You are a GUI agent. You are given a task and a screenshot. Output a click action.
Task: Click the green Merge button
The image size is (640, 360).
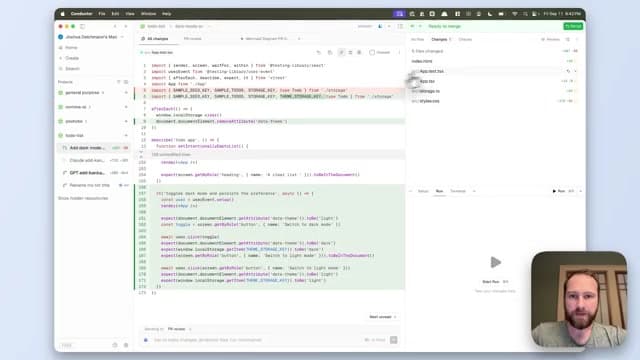click(x=573, y=26)
